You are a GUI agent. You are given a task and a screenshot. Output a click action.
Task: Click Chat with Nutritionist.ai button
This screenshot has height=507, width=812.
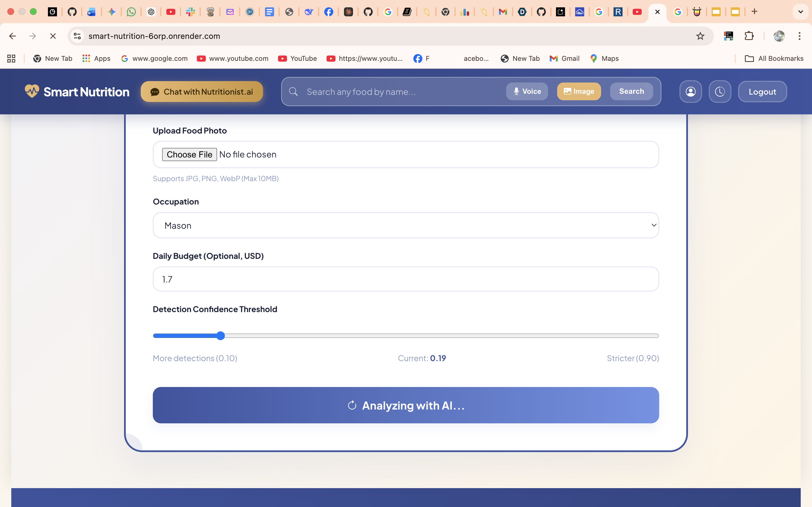[x=202, y=92]
